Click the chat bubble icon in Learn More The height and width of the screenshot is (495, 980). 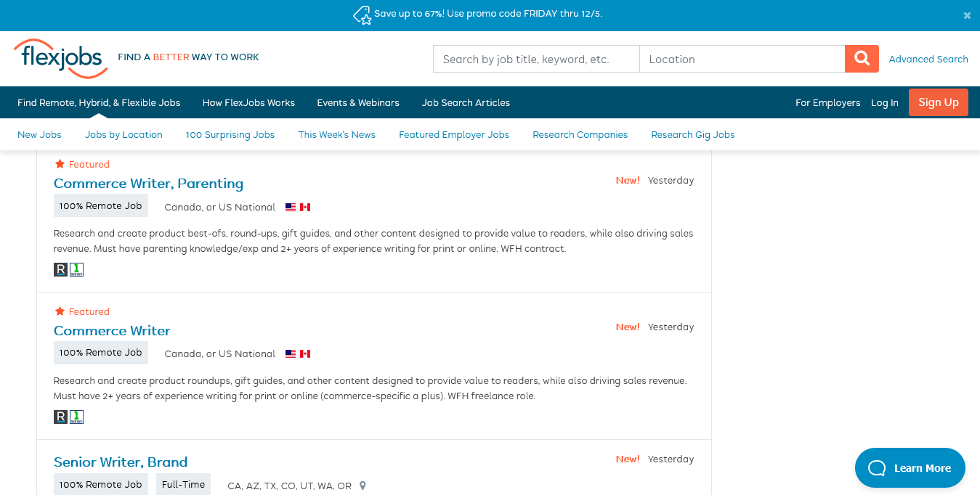(877, 468)
